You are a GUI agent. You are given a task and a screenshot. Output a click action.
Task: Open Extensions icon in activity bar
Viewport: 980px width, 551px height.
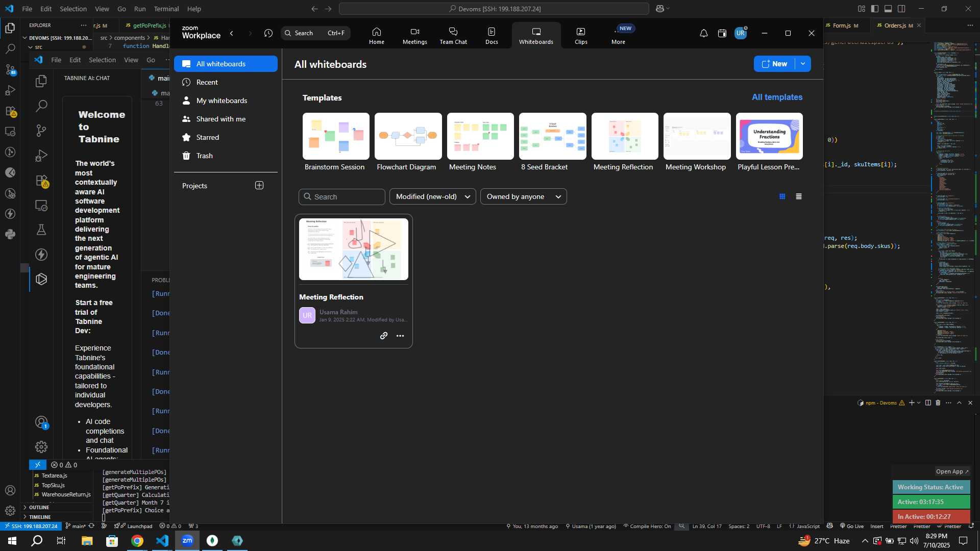coord(10,111)
